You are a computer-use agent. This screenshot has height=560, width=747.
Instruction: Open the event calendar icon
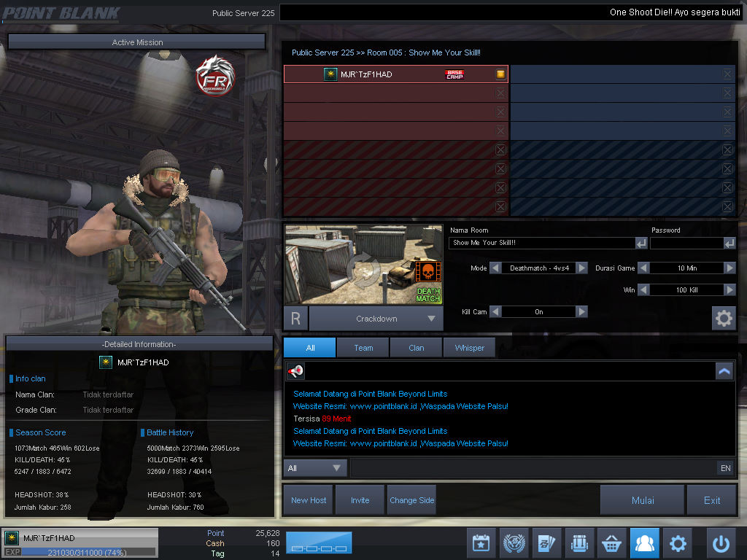(x=481, y=542)
